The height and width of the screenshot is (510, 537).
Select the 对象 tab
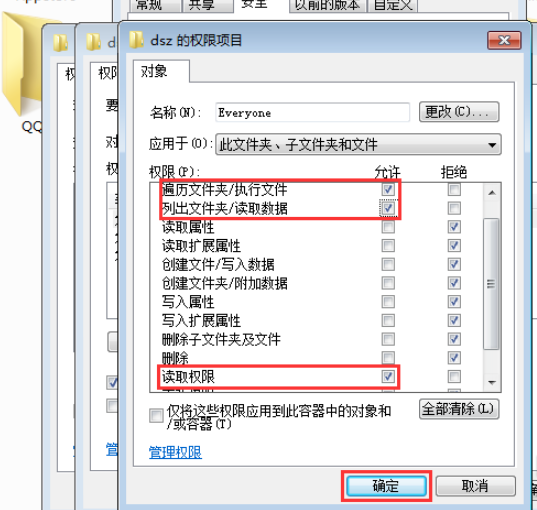pos(154,71)
